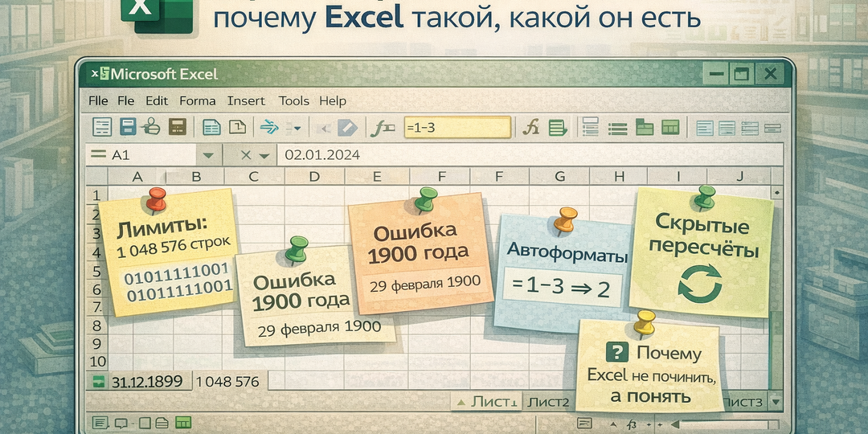Select row header 9

coord(96,344)
